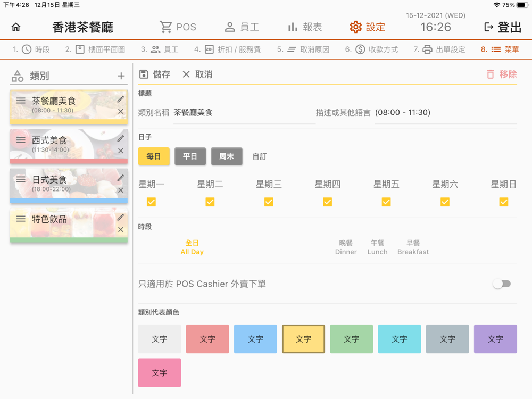Uncheck 星期六 checkbox
The height and width of the screenshot is (399, 532).
(445, 202)
